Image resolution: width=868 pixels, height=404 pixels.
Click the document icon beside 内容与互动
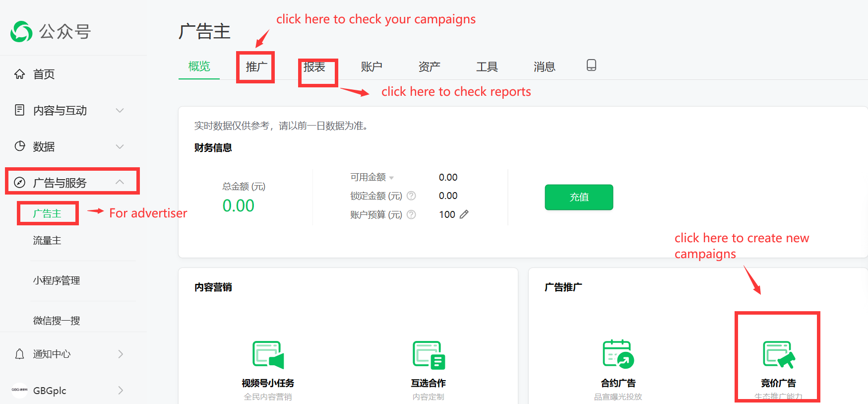pyautogui.click(x=20, y=110)
